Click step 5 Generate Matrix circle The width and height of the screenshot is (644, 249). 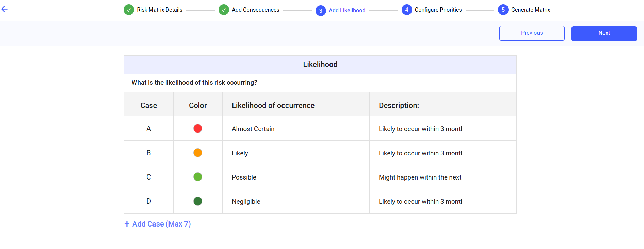tap(503, 10)
